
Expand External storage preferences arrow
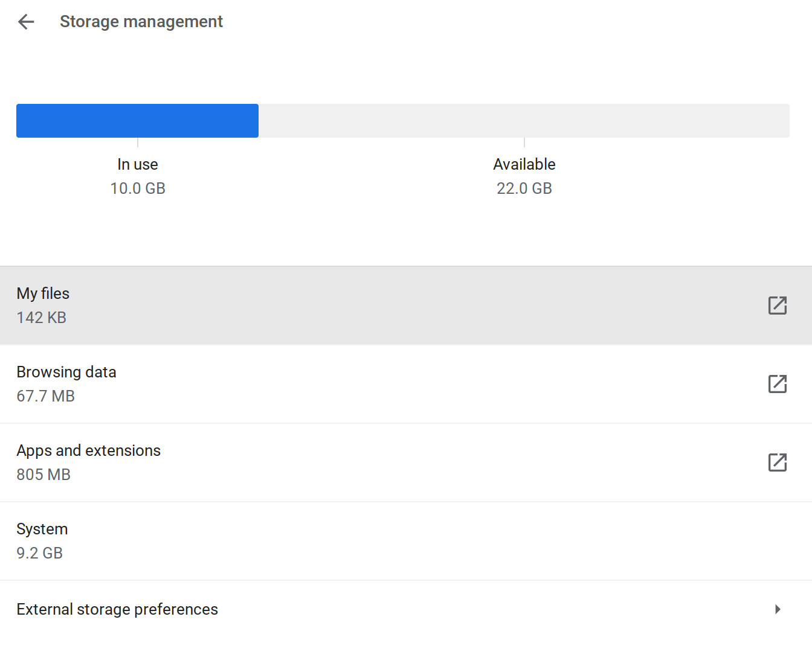click(778, 609)
